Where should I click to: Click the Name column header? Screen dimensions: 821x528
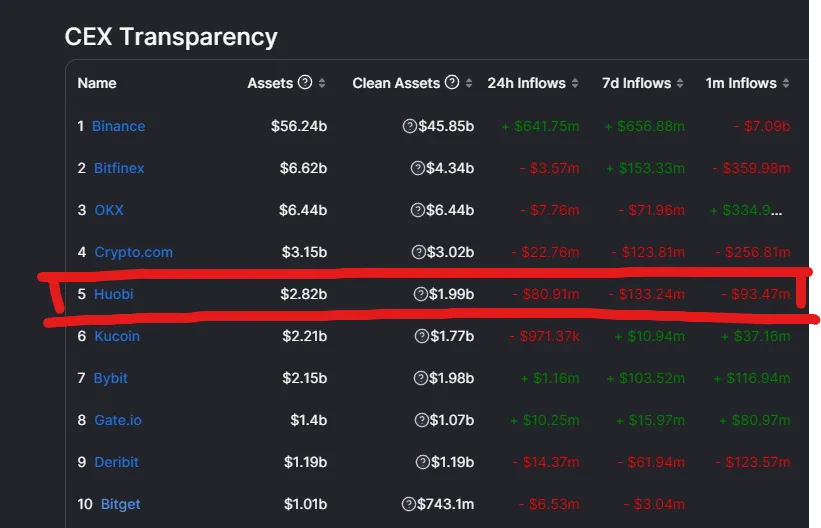click(97, 83)
